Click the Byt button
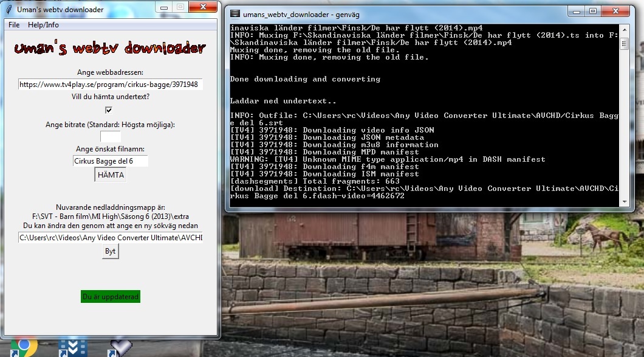The image size is (644, 357). 110,251
